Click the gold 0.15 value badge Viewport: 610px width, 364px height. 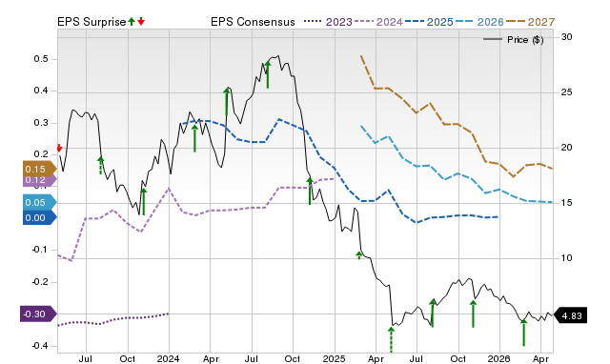(40, 170)
